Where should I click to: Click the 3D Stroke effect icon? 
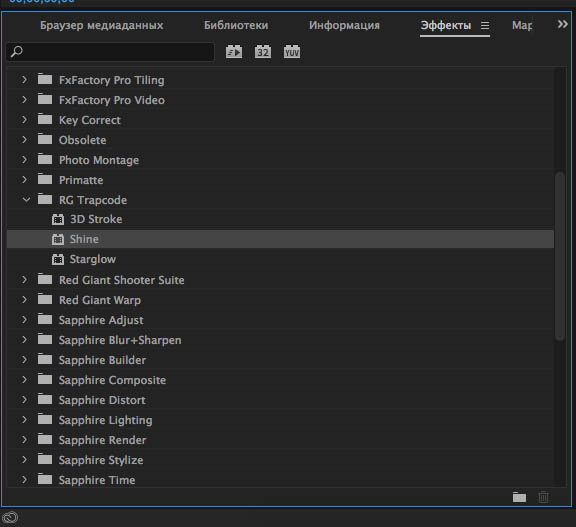[x=58, y=219]
